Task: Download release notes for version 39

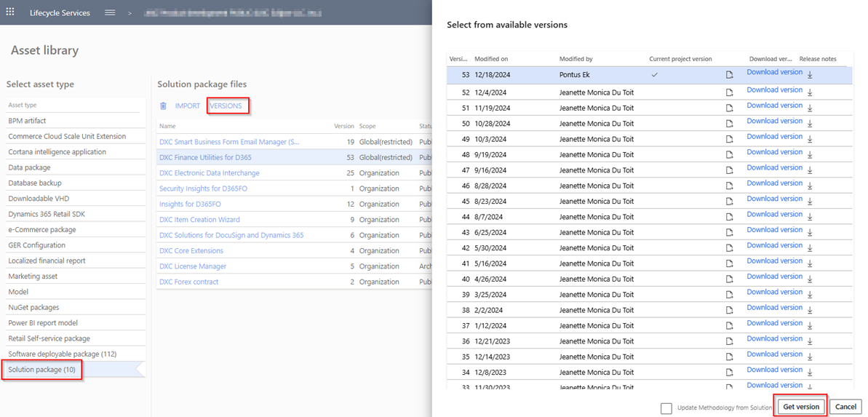Action: [810, 295]
